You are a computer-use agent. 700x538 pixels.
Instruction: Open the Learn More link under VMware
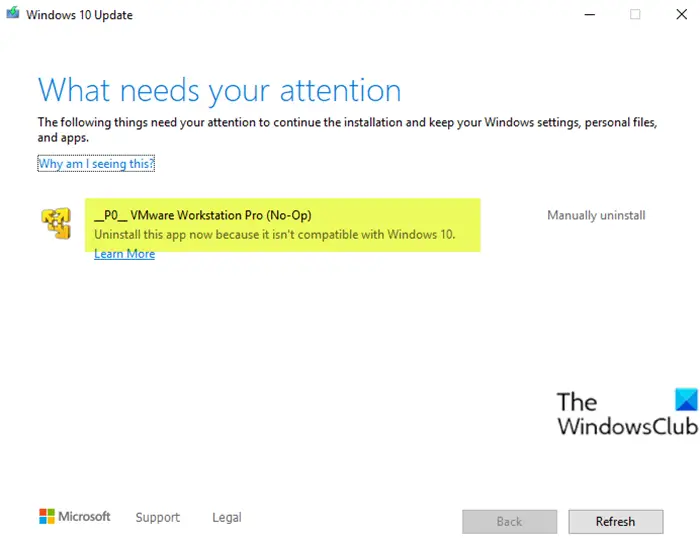125,254
